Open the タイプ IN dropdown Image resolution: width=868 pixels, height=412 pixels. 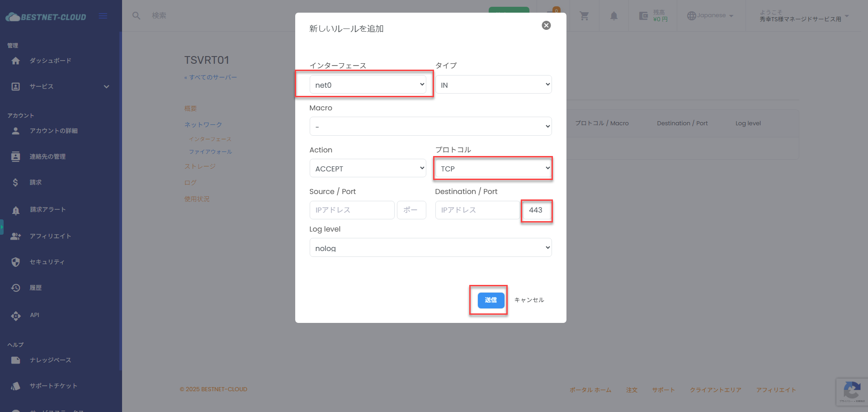point(493,85)
